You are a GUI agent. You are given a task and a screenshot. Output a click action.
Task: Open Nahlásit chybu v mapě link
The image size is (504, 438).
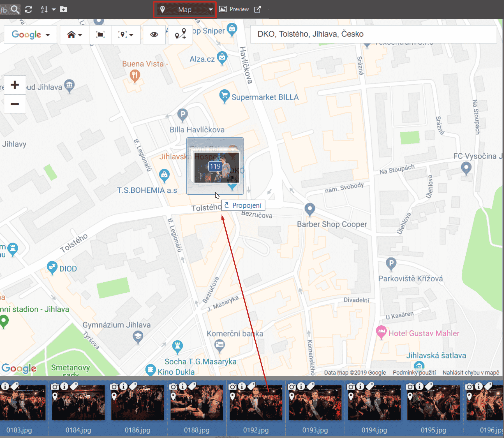pyautogui.click(x=471, y=372)
